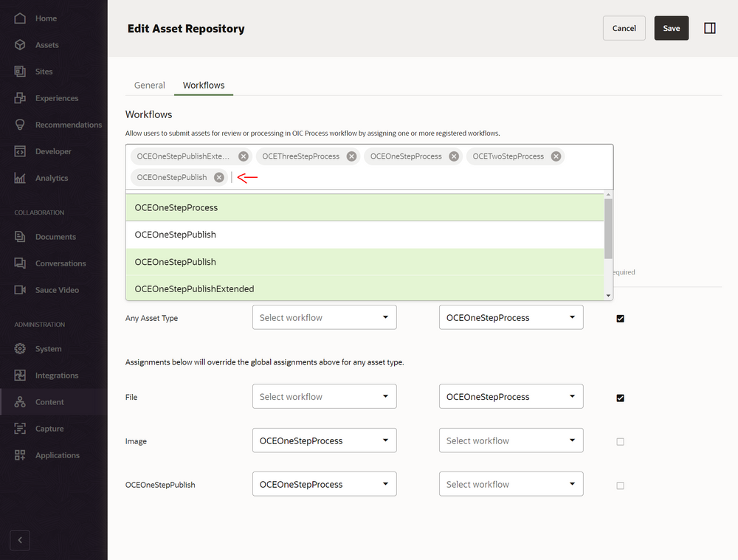
Task: Open the Sites section
Action: (x=20, y=71)
